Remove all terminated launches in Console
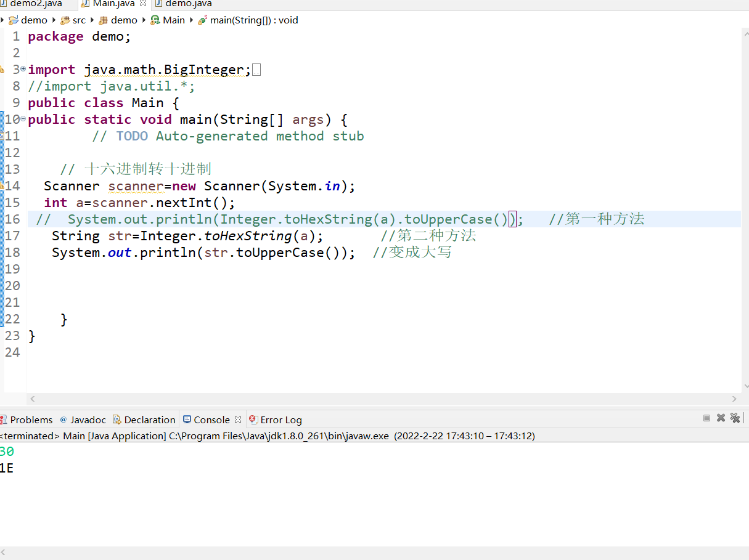The height and width of the screenshot is (560, 749). pyautogui.click(x=735, y=418)
